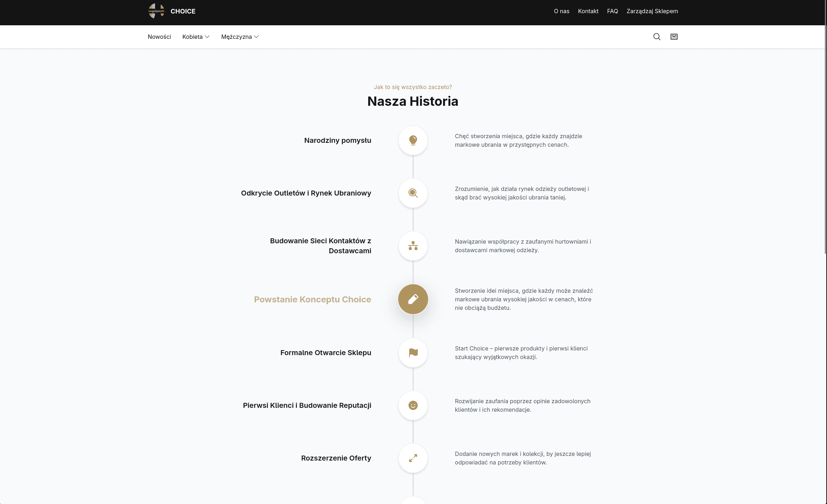Open the Kontakt link

click(588, 11)
